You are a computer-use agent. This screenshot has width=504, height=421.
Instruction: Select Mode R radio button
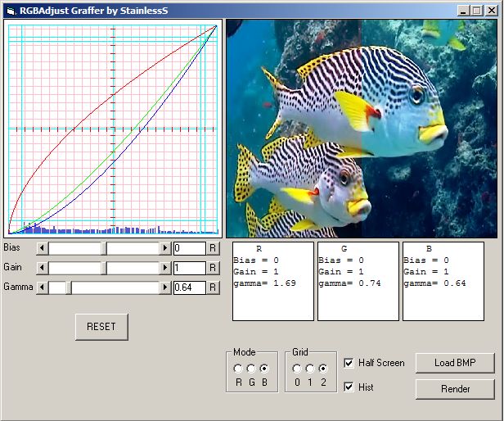coord(238,369)
